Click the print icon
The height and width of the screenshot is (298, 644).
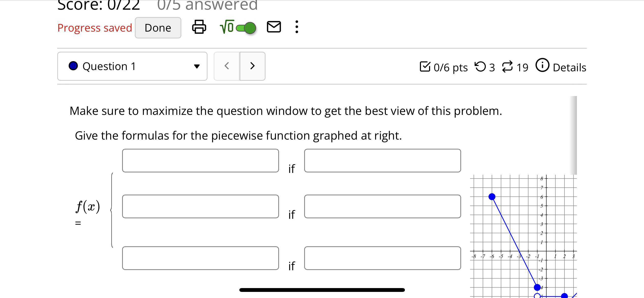199,27
